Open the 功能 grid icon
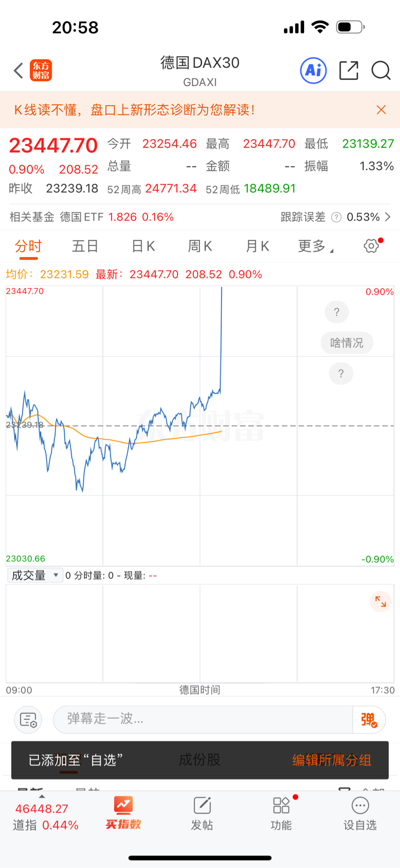The width and height of the screenshot is (400, 868). (x=281, y=812)
